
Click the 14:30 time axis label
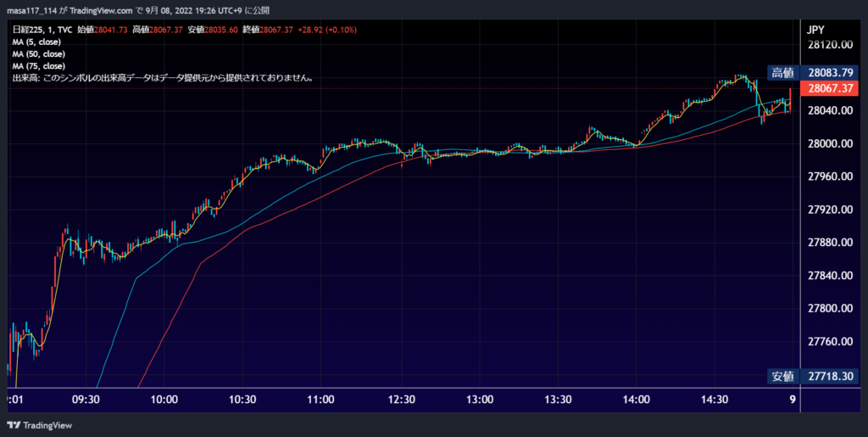point(715,400)
